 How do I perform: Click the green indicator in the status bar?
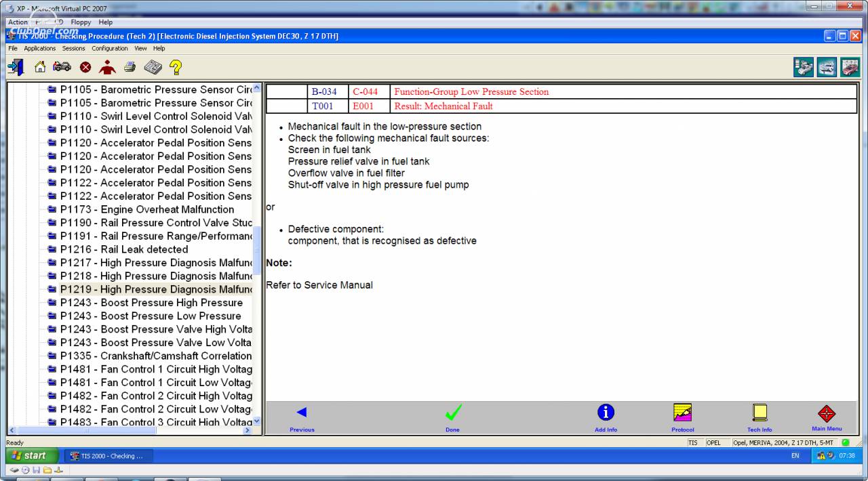(846, 442)
